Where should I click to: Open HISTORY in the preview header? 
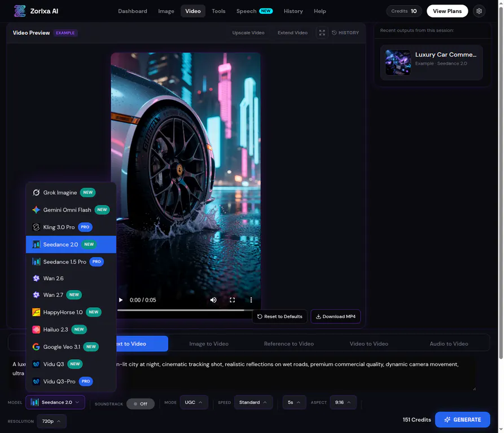pos(345,33)
